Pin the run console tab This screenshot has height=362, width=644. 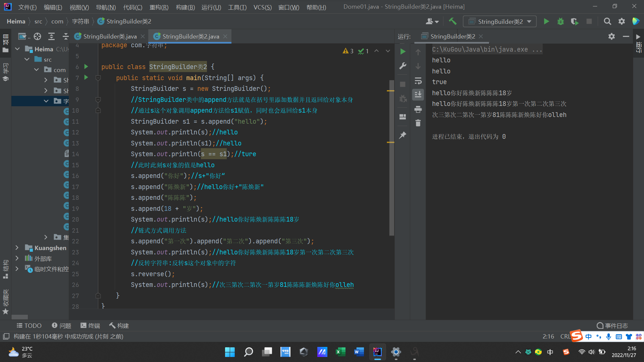(x=402, y=135)
